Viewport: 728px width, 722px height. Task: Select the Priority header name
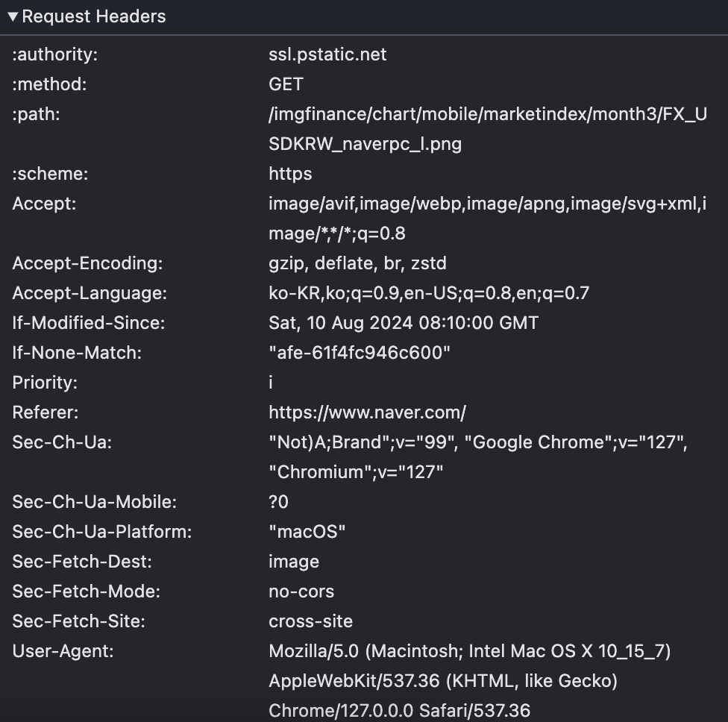(x=45, y=383)
